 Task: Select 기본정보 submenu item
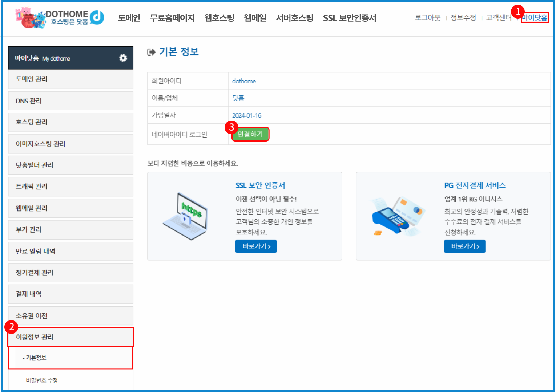36,358
